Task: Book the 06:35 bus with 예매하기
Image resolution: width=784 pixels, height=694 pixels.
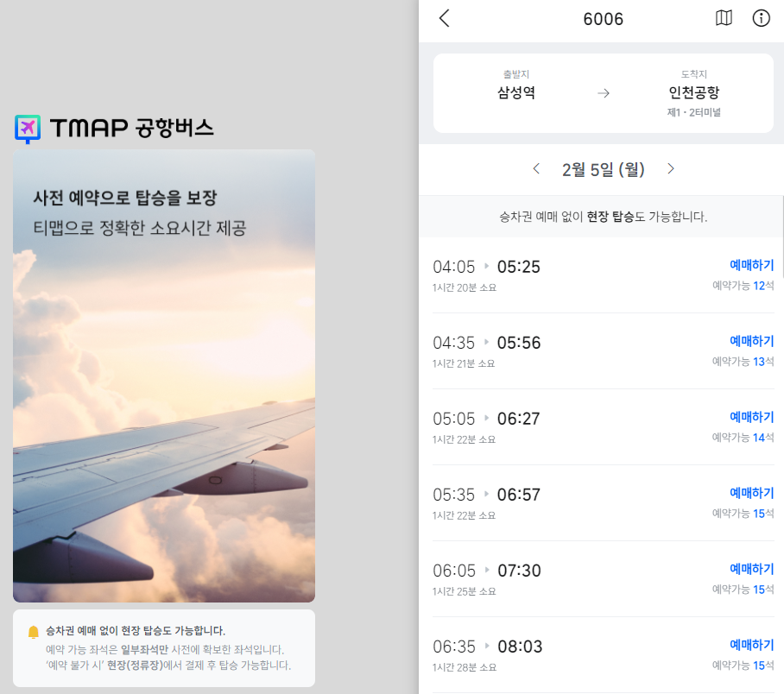Action: [751, 645]
